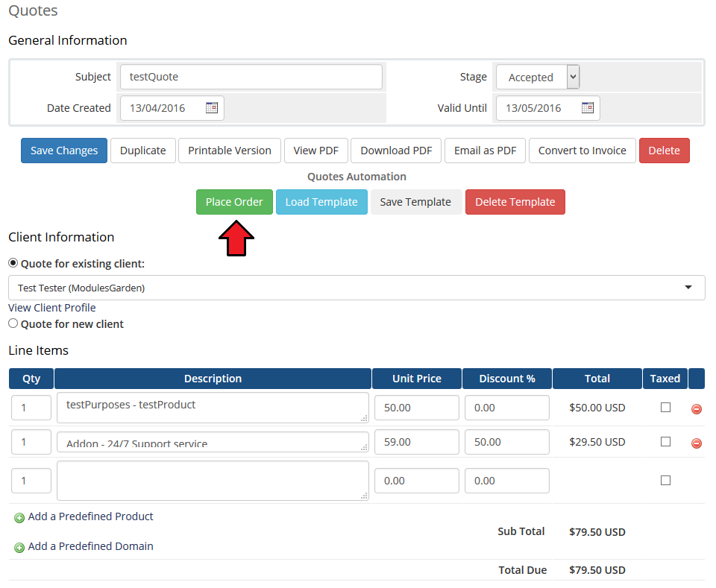Click Unit Price field showing 59.00
716x588 pixels.
tap(416, 442)
